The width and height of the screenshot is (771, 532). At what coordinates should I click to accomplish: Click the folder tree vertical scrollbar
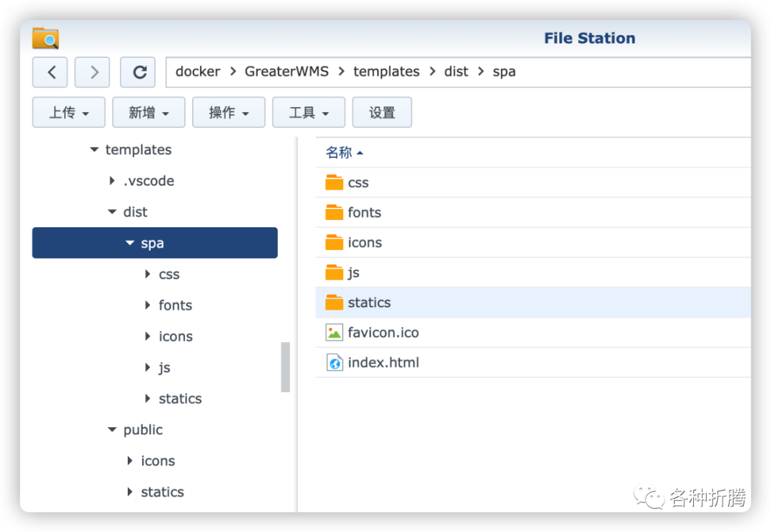pos(286,367)
